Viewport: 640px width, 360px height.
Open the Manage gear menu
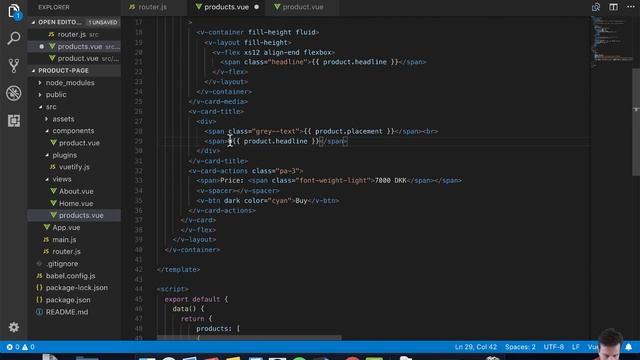click(13, 327)
